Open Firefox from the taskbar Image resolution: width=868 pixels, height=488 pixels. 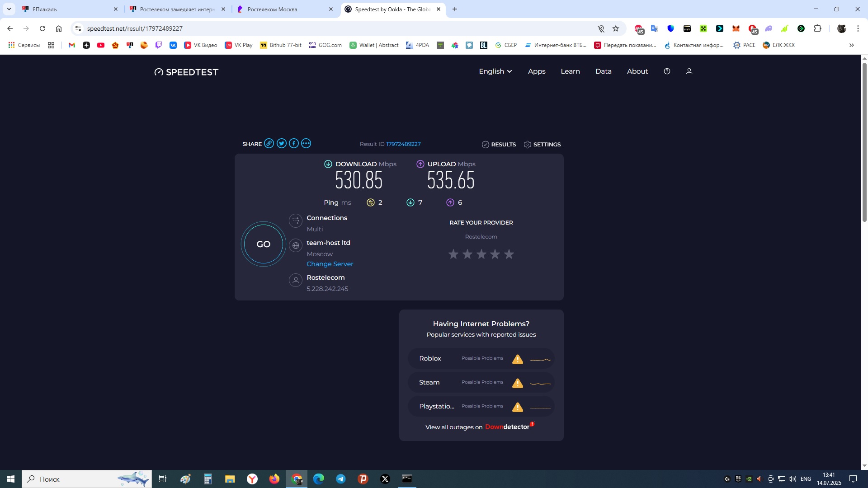274,479
